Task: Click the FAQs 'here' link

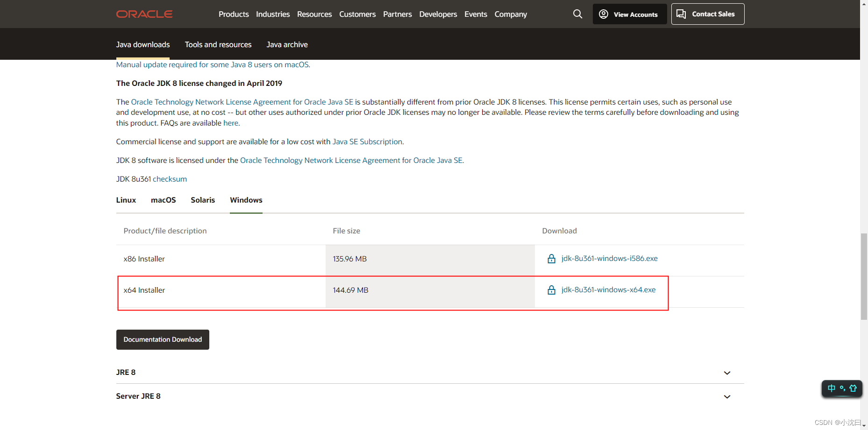Action: 230,123
